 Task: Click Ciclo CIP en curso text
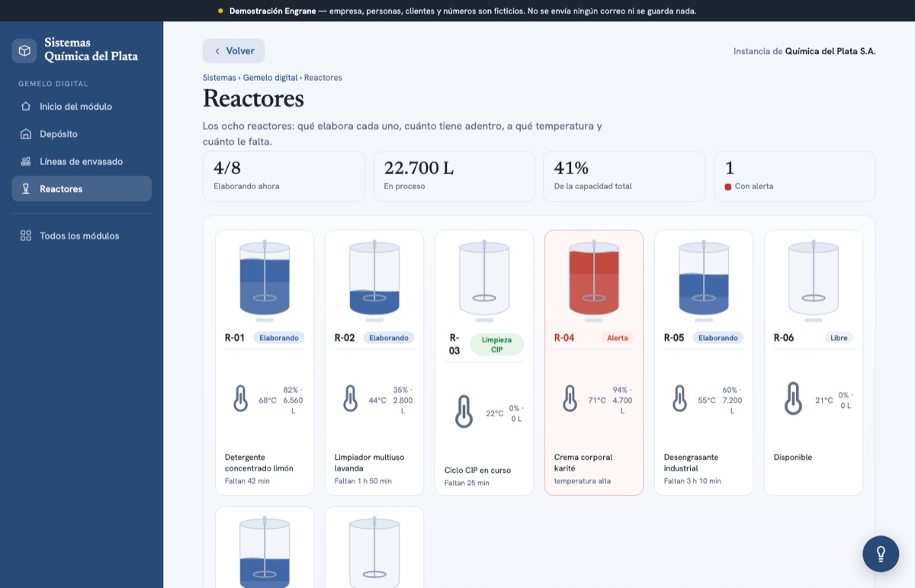(x=478, y=471)
